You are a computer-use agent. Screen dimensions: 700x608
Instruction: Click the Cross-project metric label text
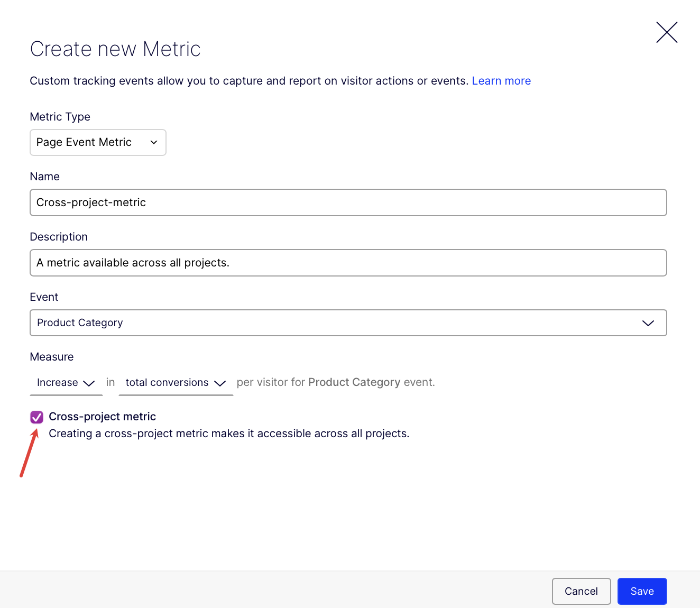point(102,417)
